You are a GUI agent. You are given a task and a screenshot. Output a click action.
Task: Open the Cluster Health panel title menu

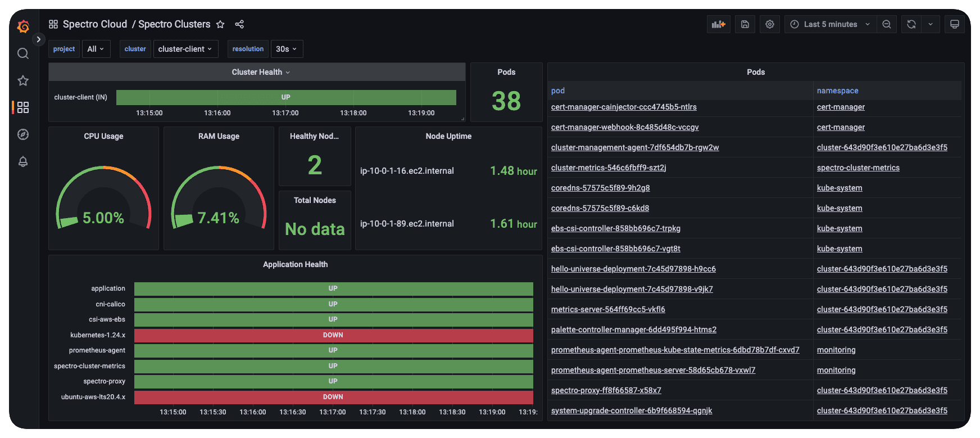(261, 72)
